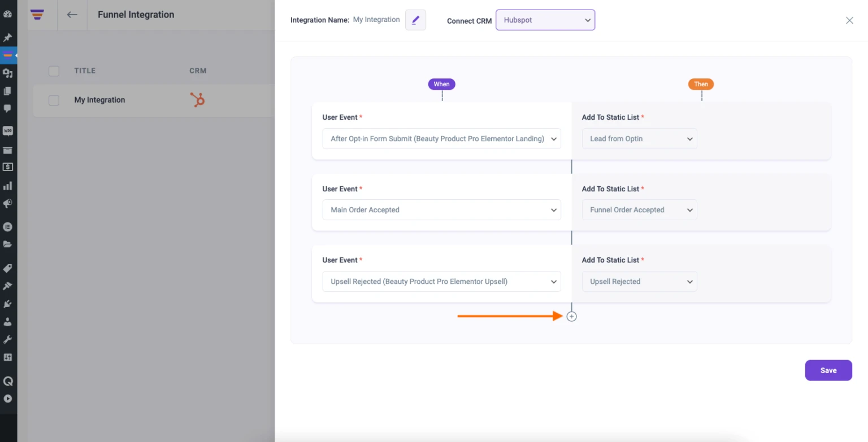The height and width of the screenshot is (442, 868).
Task: Open the Connect CRM Hubspot dropdown
Action: [x=545, y=20]
